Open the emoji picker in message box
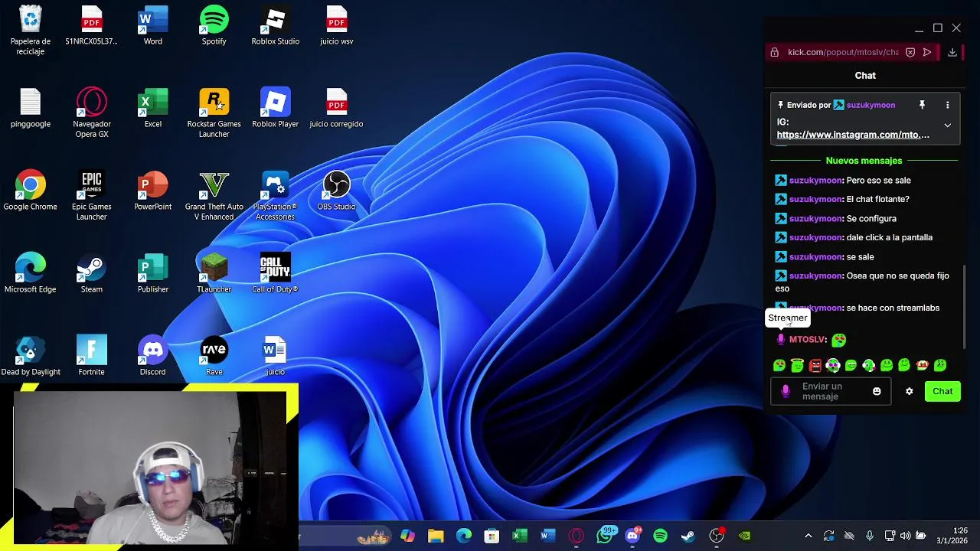980x551 pixels. [x=877, y=391]
